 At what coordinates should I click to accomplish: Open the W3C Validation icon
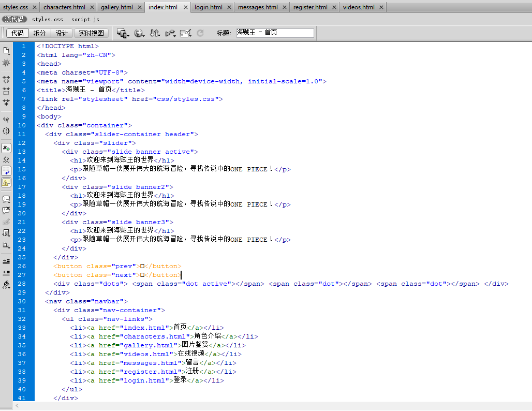tap(170, 33)
